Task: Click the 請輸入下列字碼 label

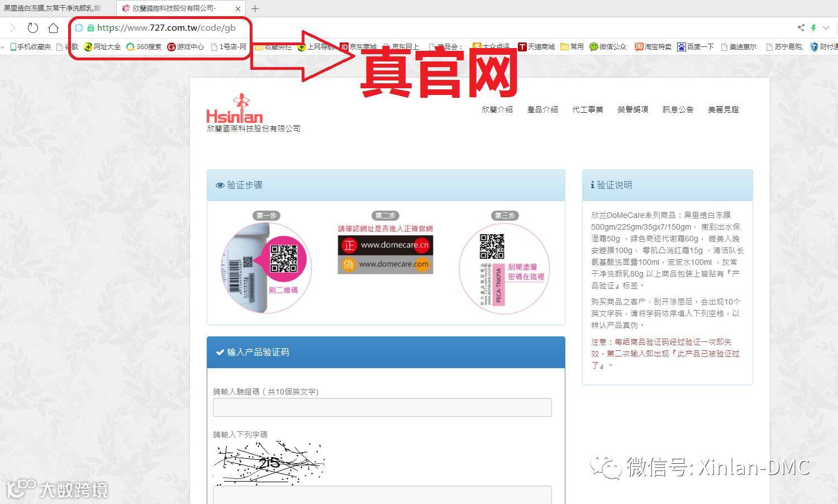Action: (240, 435)
